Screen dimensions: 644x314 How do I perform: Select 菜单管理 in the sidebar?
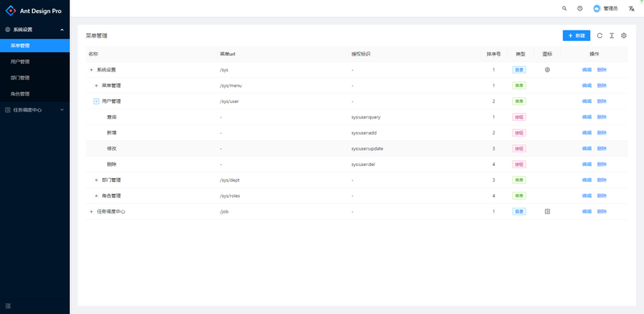point(35,46)
